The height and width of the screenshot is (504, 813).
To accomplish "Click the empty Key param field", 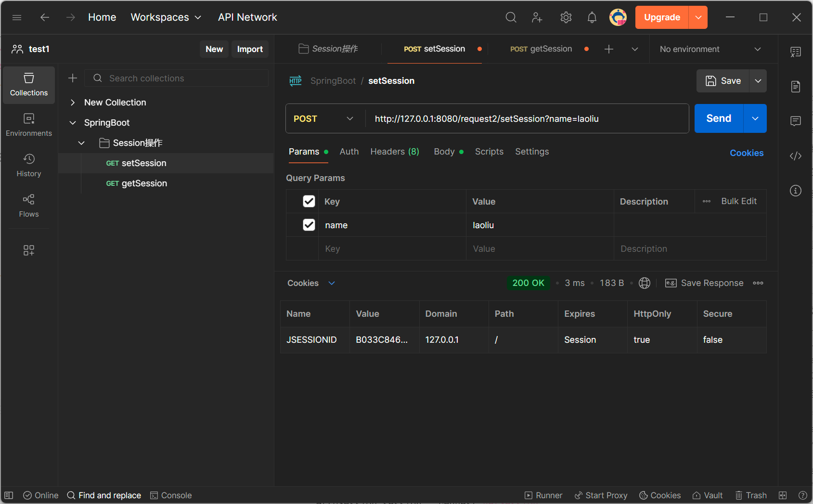I will pyautogui.click(x=392, y=248).
